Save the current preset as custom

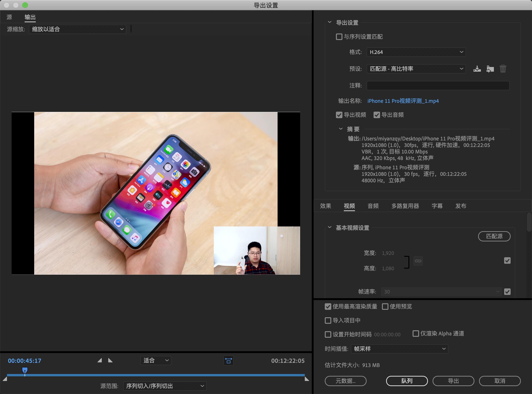click(477, 69)
